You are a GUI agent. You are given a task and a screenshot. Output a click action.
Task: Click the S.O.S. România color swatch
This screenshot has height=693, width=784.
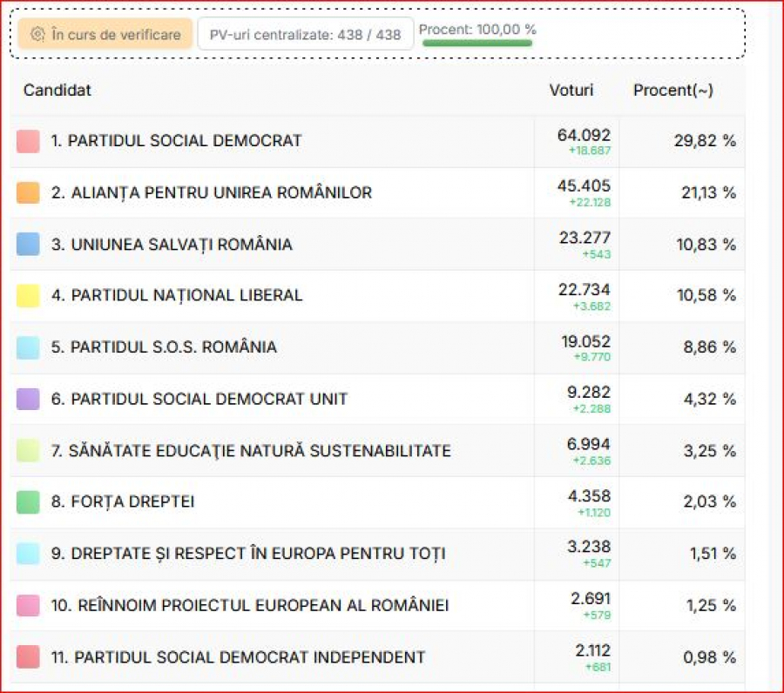click(28, 347)
